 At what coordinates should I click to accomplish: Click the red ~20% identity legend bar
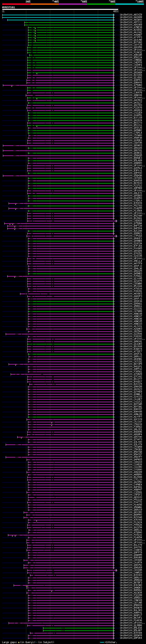[x=16, y=4]
